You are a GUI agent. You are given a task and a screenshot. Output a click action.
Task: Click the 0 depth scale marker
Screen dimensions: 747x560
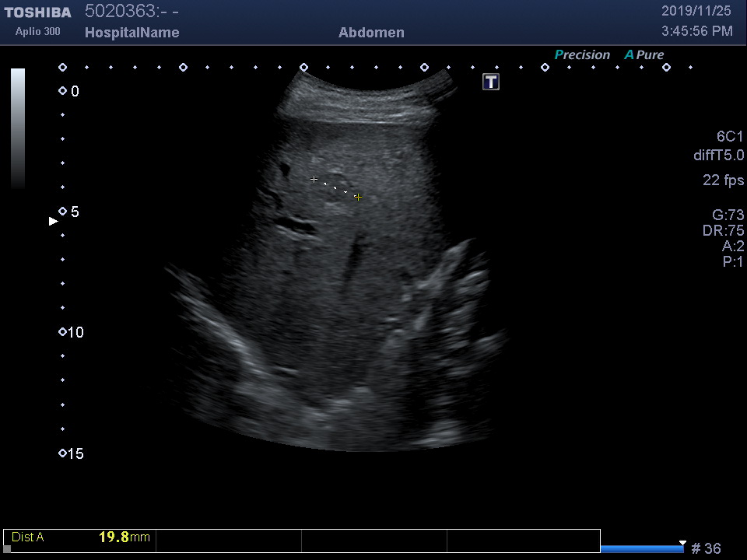63,91
